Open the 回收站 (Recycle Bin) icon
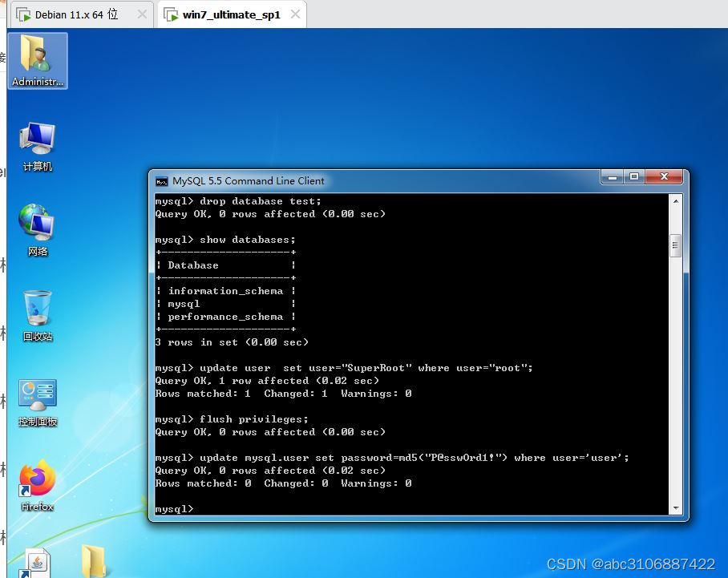Screen dimensions: 728x578 [x=38, y=316]
